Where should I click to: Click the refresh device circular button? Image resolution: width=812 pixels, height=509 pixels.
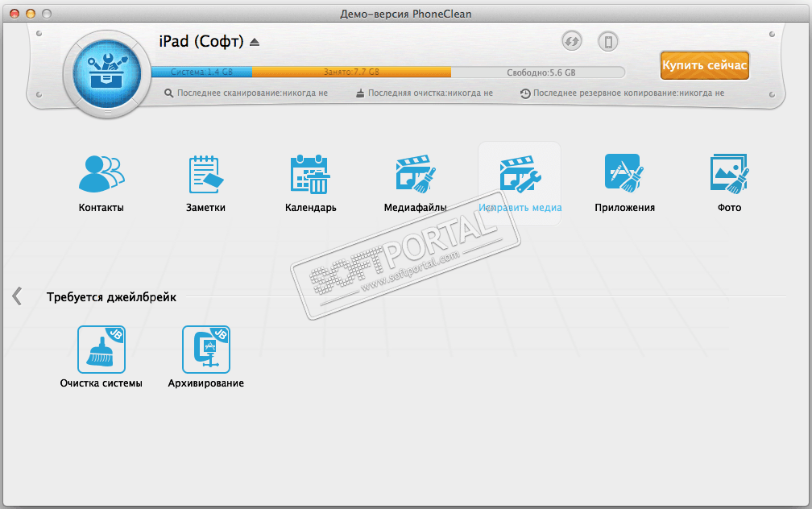[x=572, y=41]
